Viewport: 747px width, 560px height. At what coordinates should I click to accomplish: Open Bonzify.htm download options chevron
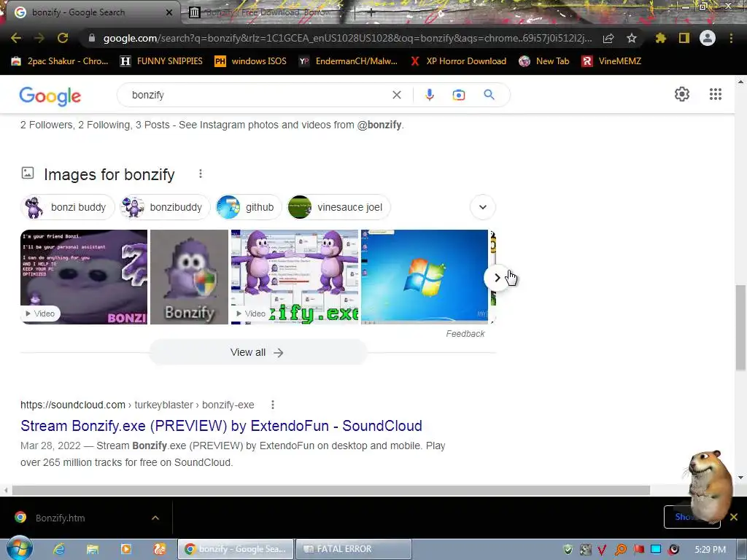[155, 518]
